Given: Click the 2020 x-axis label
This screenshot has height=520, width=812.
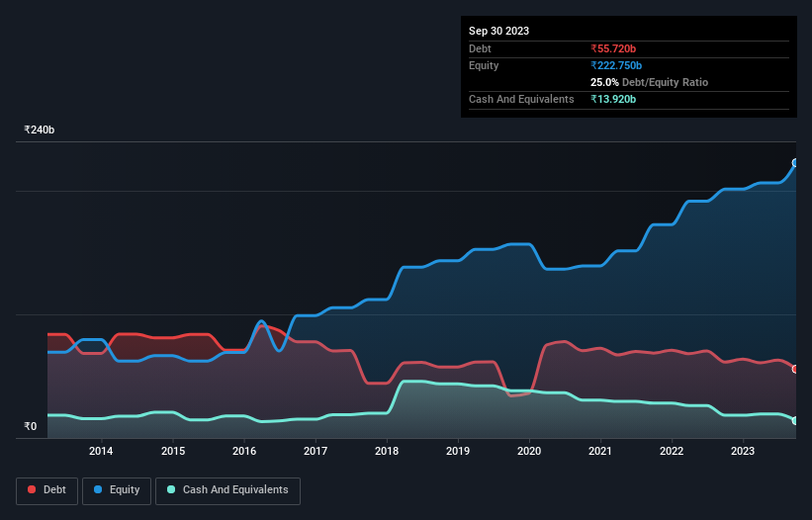Looking at the screenshot, I should tap(529, 451).
